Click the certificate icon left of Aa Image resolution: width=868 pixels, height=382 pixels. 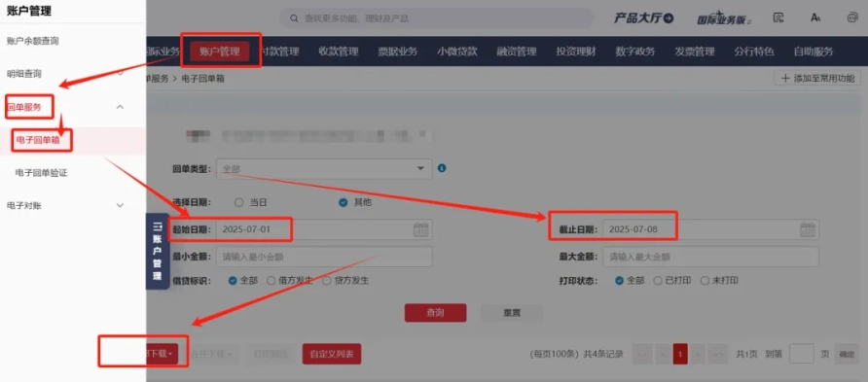pyautogui.click(x=778, y=17)
